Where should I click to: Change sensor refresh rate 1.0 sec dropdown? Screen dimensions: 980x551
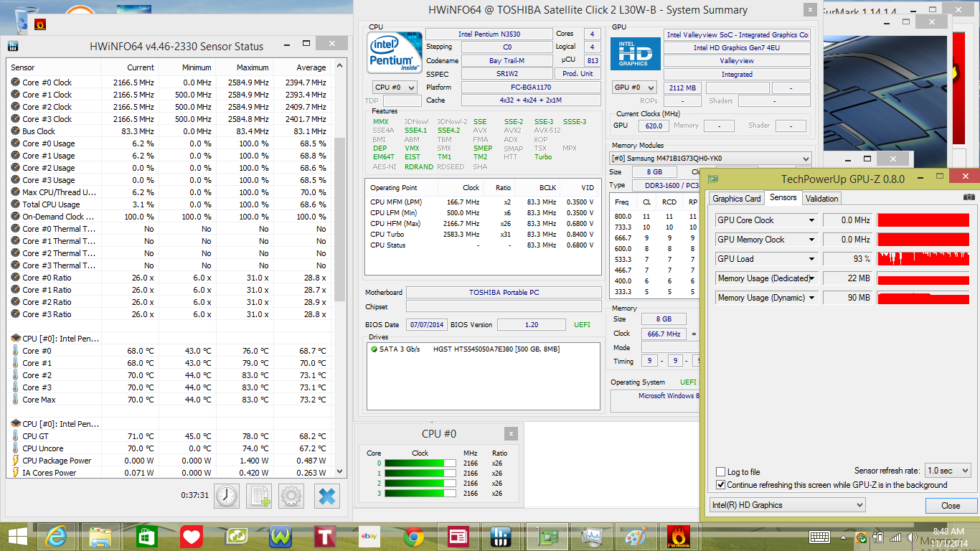(948, 471)
